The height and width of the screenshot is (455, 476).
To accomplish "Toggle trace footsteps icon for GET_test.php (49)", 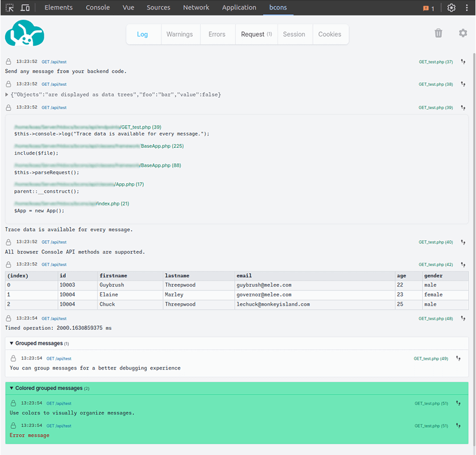I will pos(458,358).
